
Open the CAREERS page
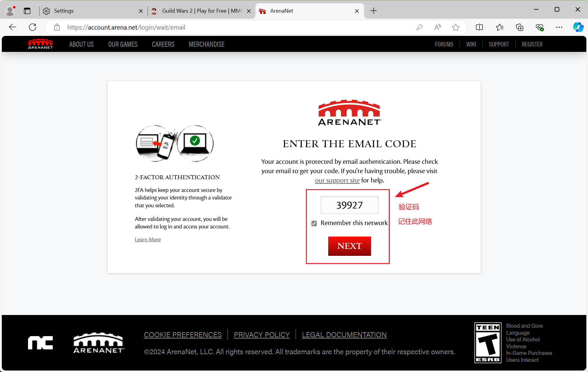163,44
